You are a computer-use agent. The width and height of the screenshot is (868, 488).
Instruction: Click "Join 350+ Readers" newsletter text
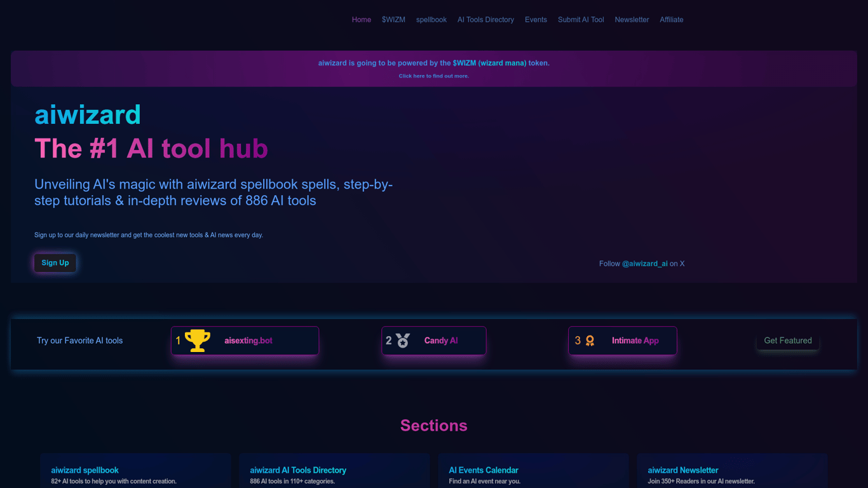tap(702, 482)
